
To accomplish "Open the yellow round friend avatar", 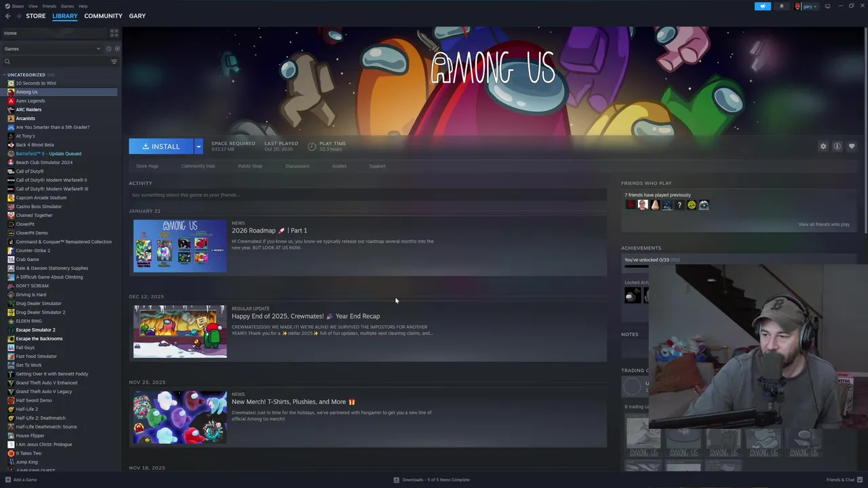I will [692, 205].
